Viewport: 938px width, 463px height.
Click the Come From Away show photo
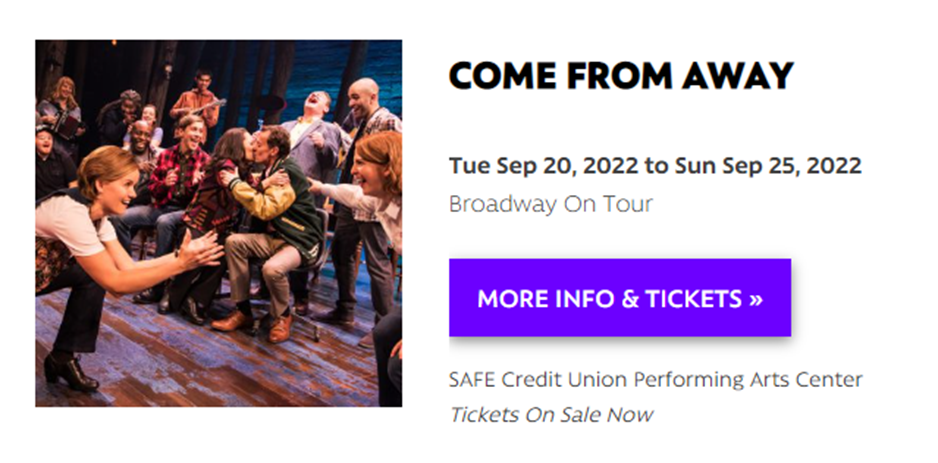coord(218,223)
